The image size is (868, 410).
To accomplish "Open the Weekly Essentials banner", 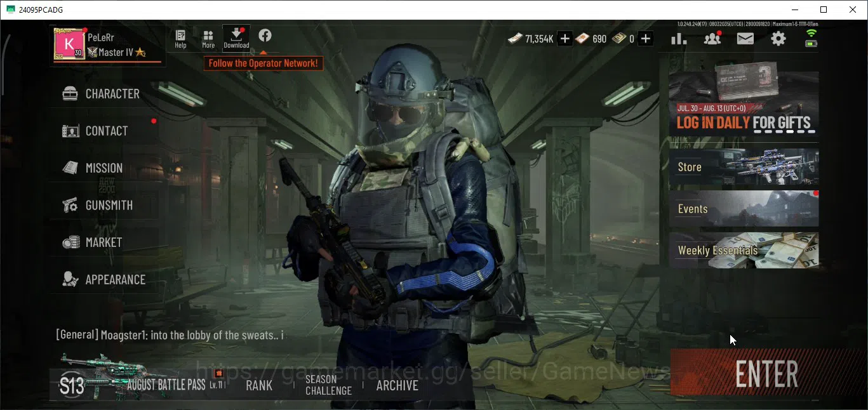I will click(744, 250).
